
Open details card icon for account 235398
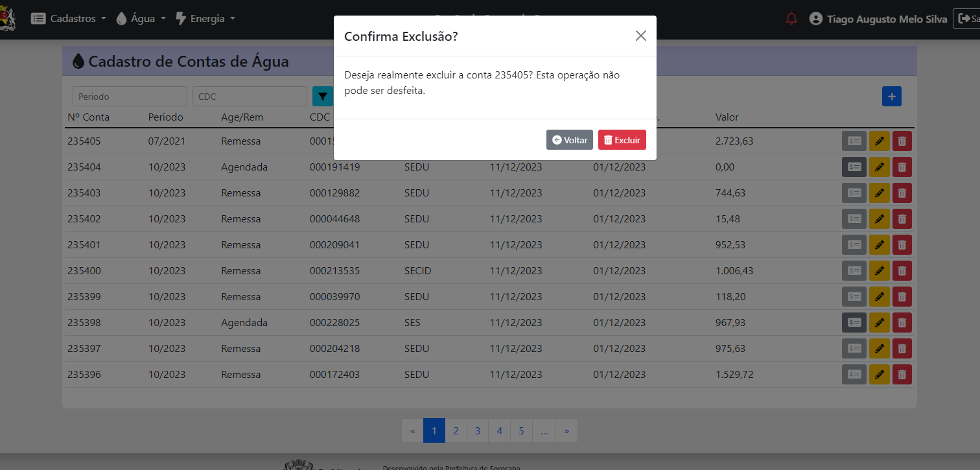pos(854,323)
